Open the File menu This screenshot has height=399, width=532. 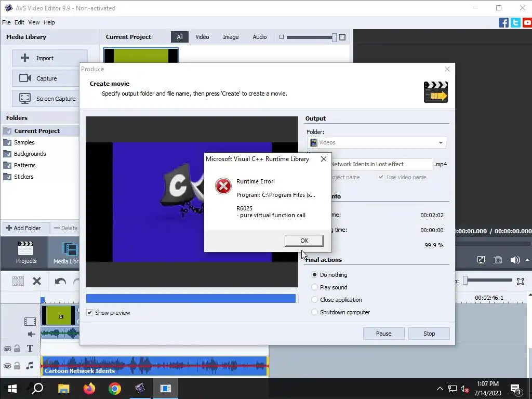point(6,22)
